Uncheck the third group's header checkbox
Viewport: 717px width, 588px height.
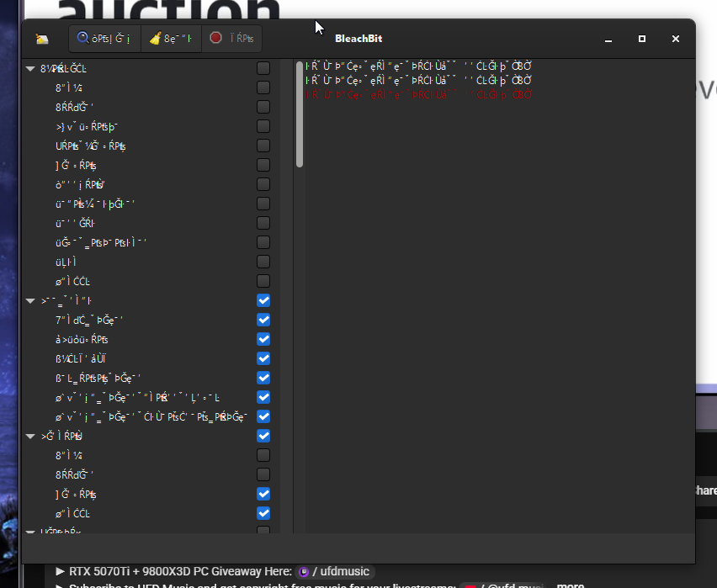click(x=263, y=436)
